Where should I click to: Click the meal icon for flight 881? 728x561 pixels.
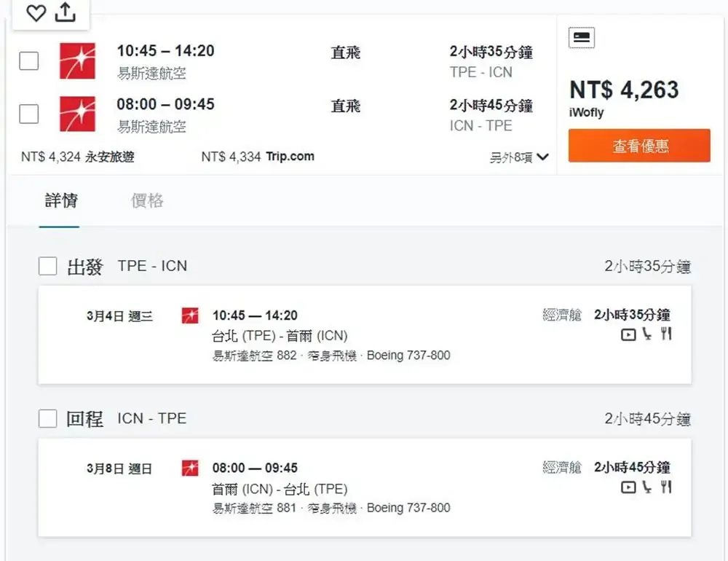665,487
